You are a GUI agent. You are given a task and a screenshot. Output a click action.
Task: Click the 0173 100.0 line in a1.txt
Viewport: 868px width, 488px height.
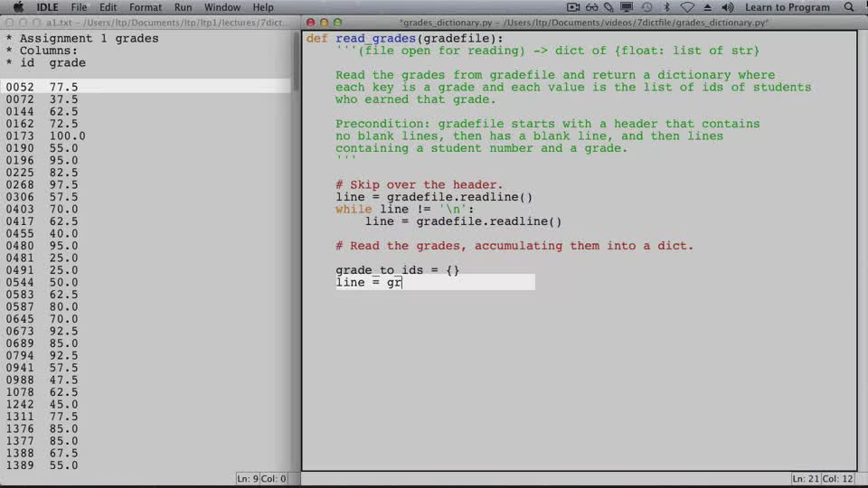pyautogui.click(x=46, y=136)
